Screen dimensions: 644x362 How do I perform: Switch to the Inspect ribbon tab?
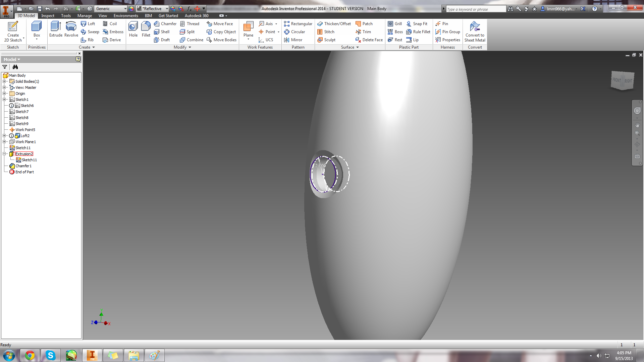[x=48, y=15]
